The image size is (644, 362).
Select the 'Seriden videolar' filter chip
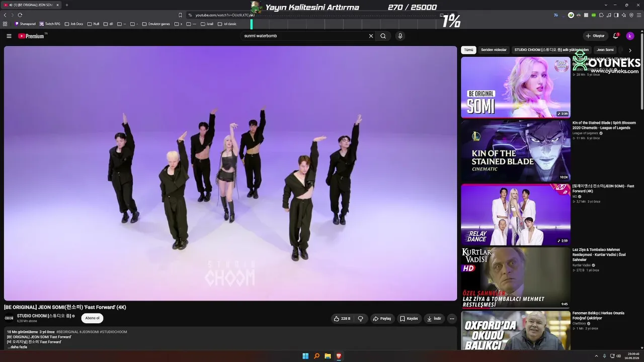click(494, 50)
